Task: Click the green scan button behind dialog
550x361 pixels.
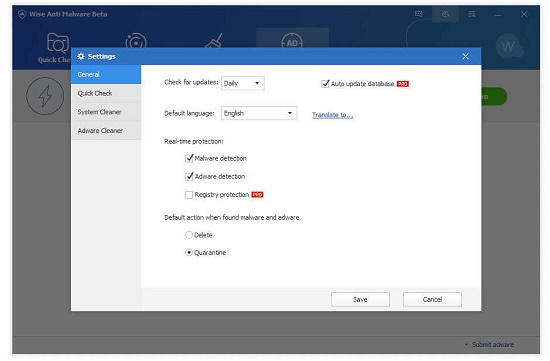Action: [x=494, y=96]
